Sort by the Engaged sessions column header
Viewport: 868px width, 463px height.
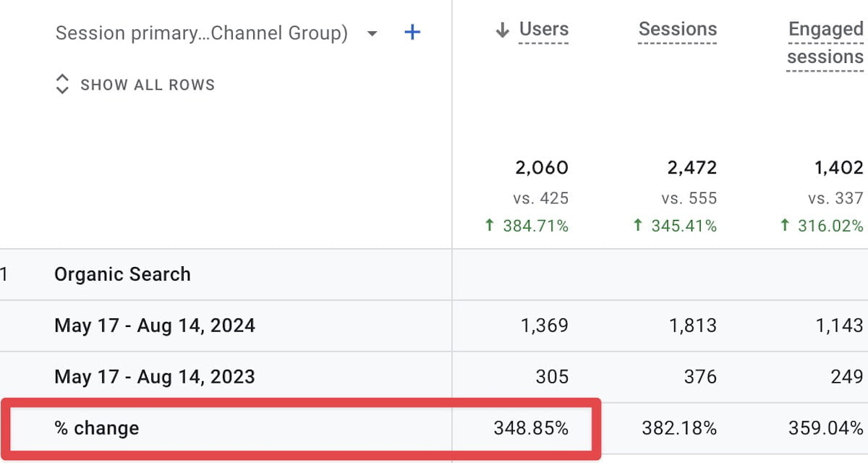[824, 42]
